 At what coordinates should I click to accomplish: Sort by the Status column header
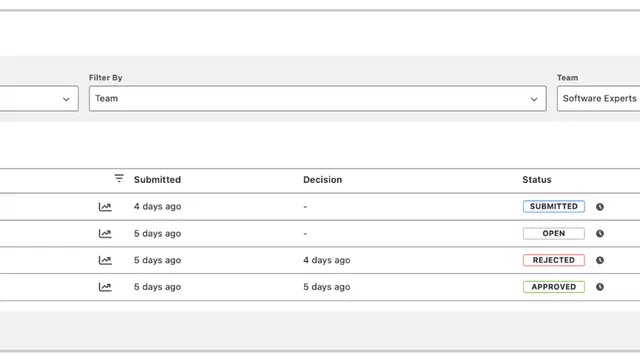(x=537, y=180)
